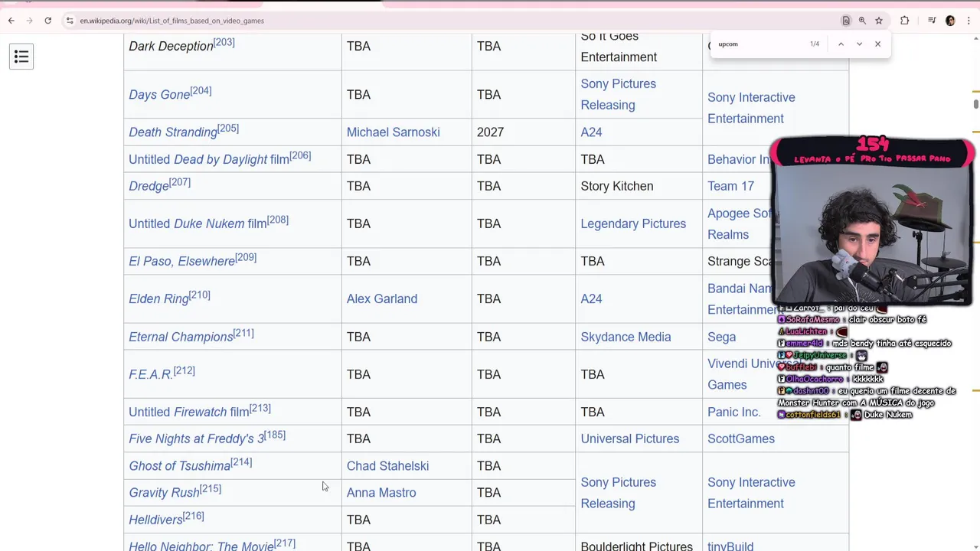Viewport: 980px width, 551px height.
Task: Open the Chad Stahelski director link
Action: click(387, 466)
